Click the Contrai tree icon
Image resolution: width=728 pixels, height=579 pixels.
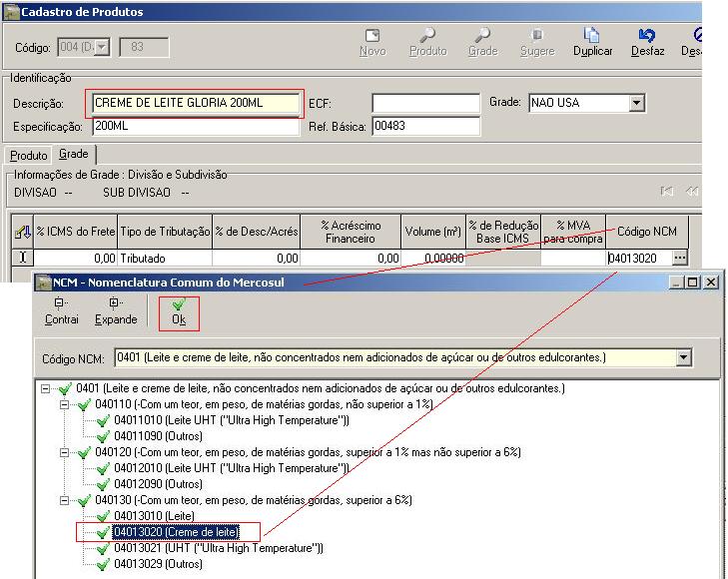click(x=60, y=302)
